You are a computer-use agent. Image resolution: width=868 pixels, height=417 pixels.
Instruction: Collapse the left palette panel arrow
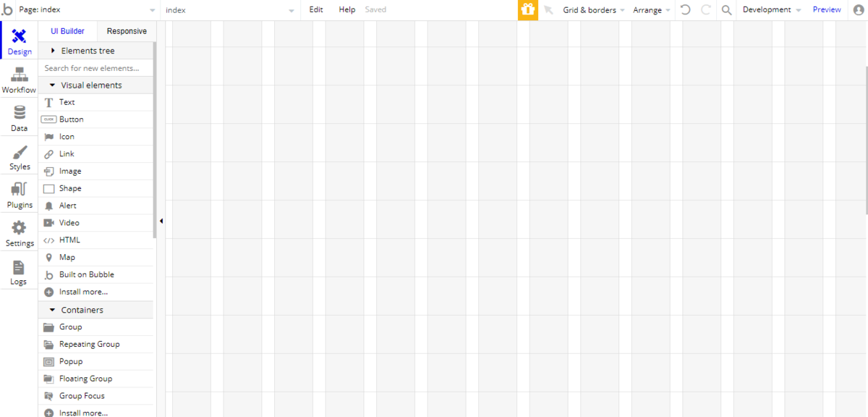coord(161,221)
